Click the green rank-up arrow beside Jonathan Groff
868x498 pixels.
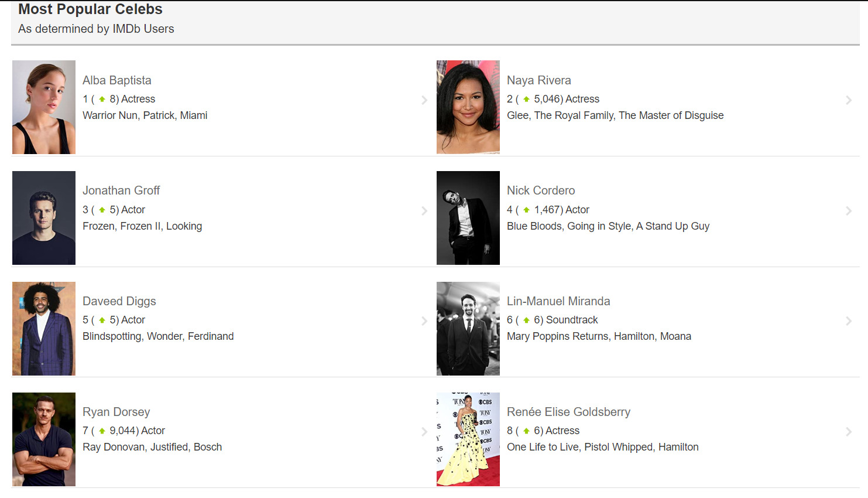click(104, 209)
